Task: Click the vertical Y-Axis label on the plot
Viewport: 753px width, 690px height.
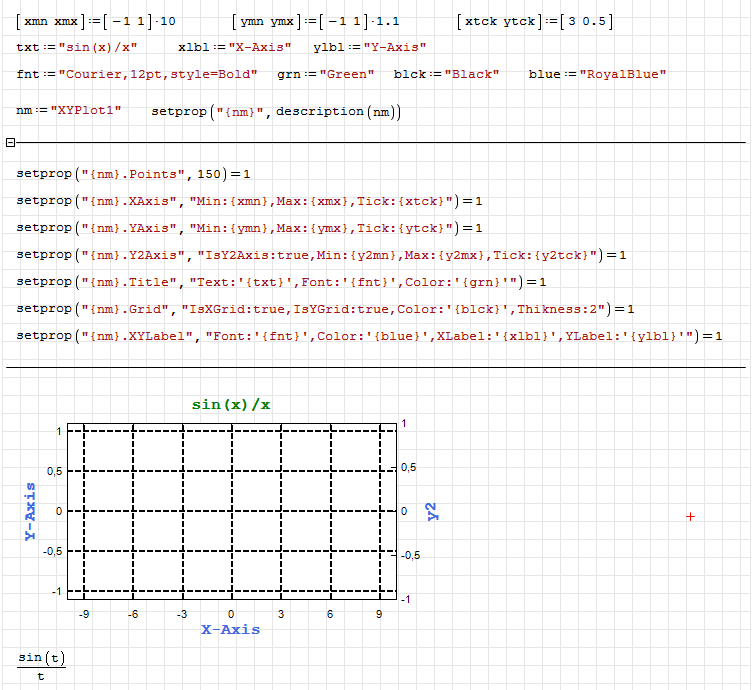Action: [x=30, y=511]
